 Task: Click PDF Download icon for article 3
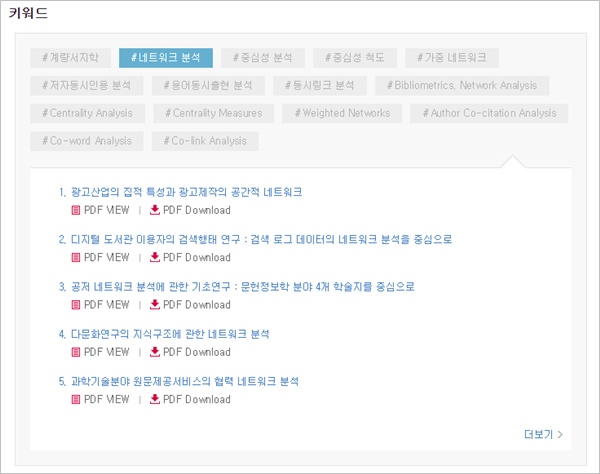coord(155,304)
